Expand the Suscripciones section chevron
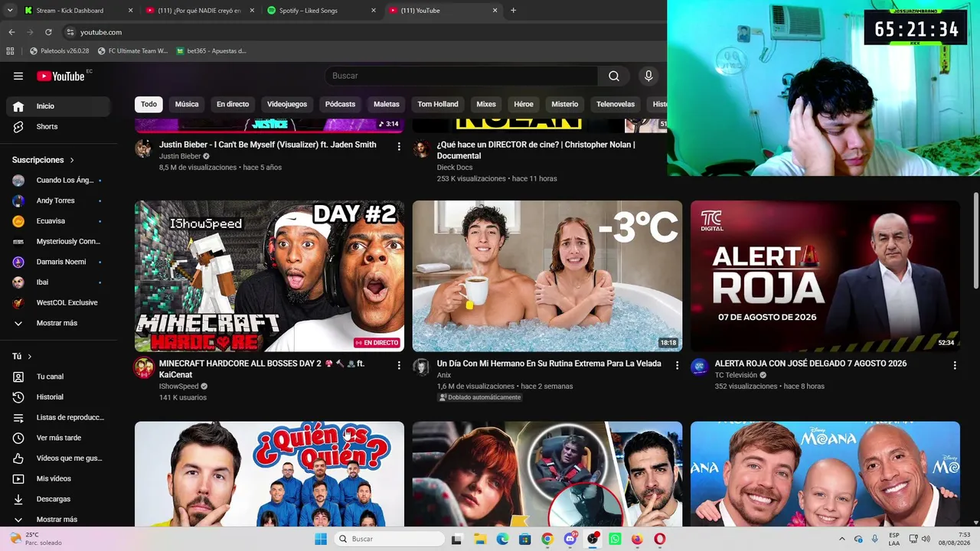The width and height of the screenshot is (980, 551). click(x=72, y=160)
